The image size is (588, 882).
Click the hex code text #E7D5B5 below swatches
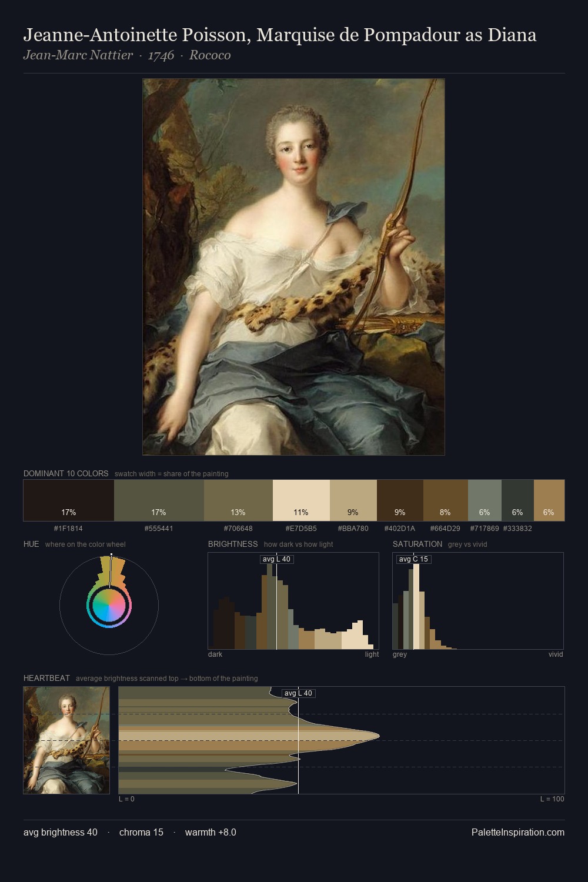click(301, 529)
